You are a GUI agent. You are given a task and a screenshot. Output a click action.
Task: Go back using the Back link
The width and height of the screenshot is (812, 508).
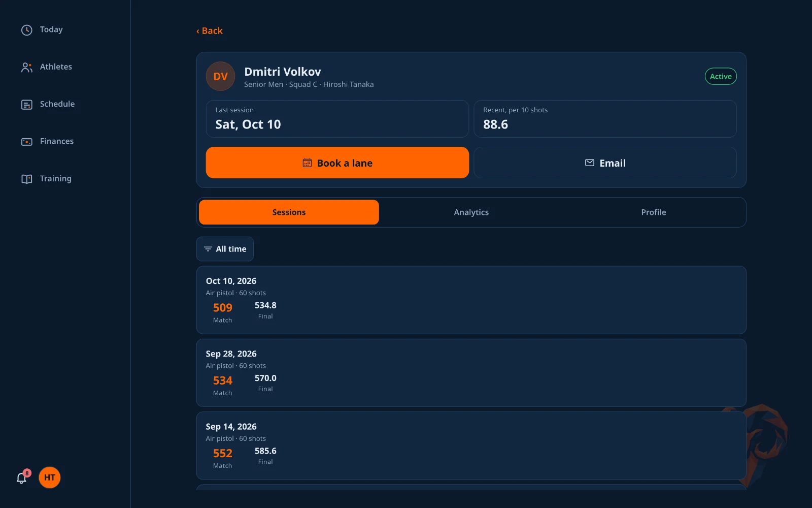click(x=210, y=31)
